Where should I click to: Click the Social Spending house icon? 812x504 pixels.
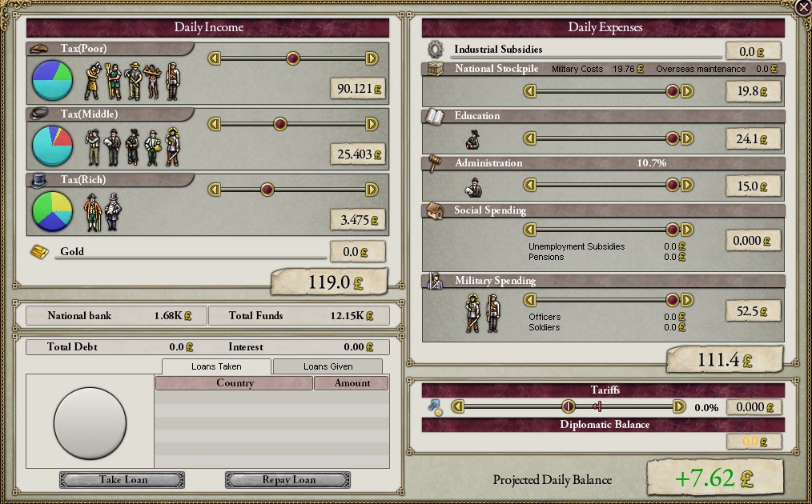click(x=435, y=211)
